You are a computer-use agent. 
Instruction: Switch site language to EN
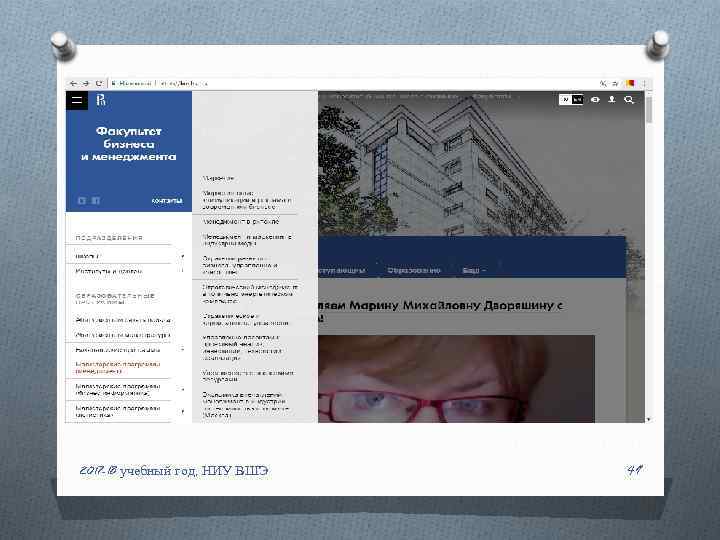pos(578,99)
